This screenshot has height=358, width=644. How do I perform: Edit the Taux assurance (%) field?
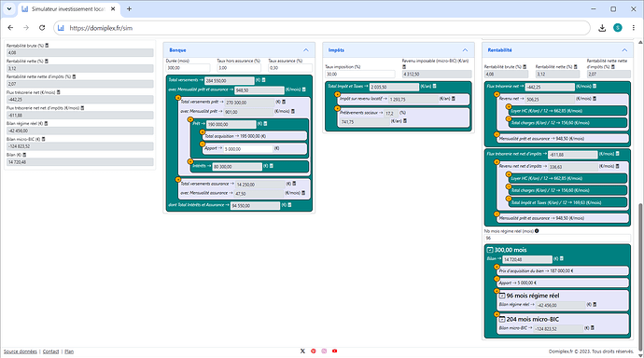[290, 68]
